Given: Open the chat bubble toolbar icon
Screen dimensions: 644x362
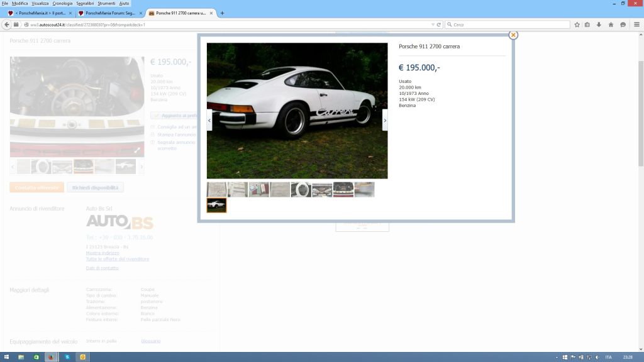Looking at the screenshot, I should click(623, 25).
